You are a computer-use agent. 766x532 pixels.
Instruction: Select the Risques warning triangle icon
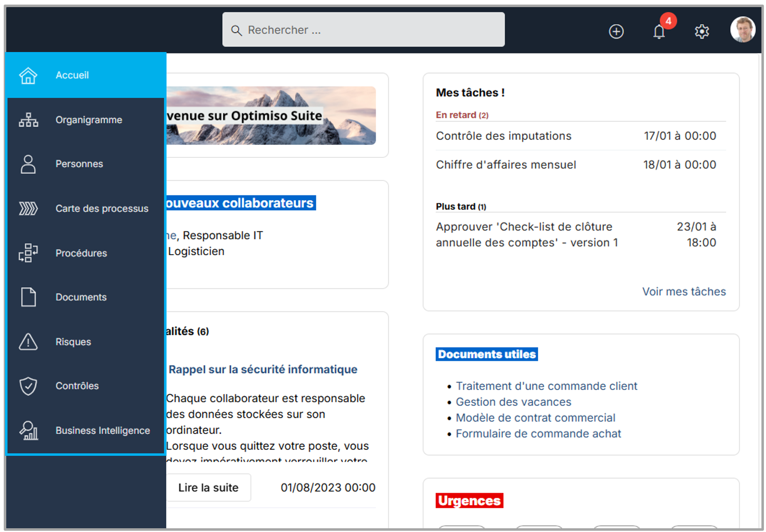pyautogui.click(x=28, y=342)
